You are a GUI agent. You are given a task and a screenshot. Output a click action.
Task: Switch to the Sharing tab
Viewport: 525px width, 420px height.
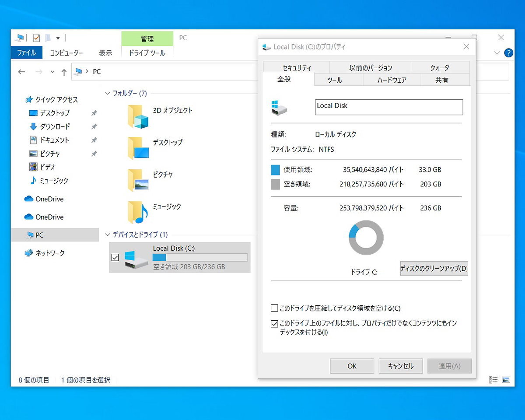pyautogui.click(x=442, y=80)
